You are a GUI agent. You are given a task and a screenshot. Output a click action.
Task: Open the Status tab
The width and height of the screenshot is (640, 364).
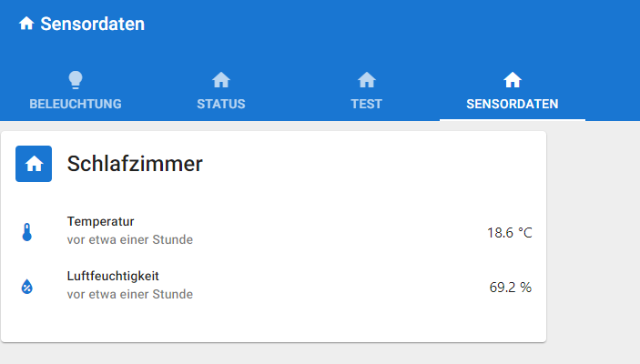(x=221, y=104)
